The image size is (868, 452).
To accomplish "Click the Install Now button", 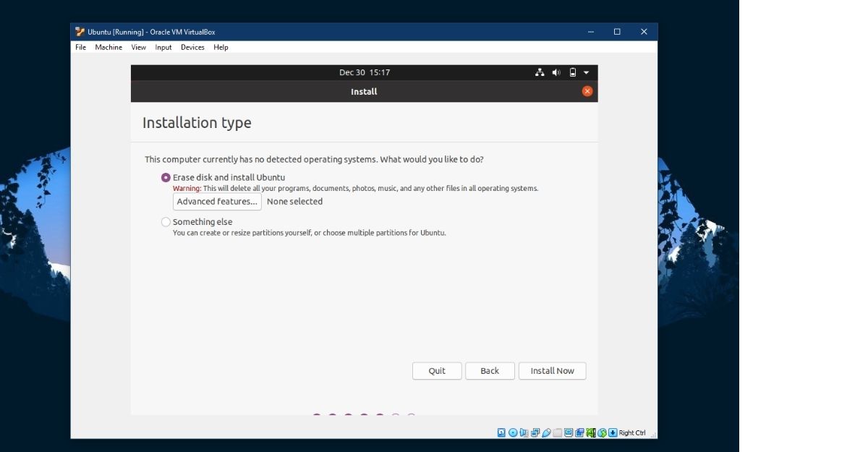I will [552, 371].
